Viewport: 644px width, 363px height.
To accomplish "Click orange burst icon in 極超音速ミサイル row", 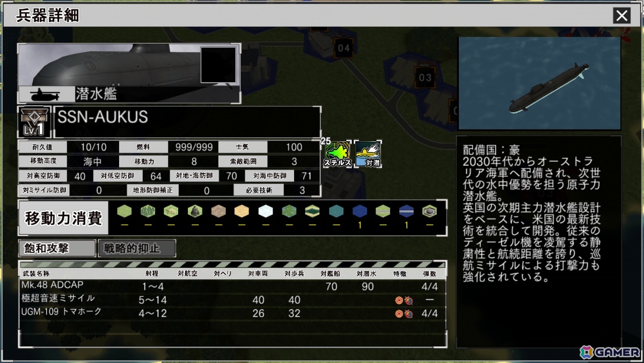I will click(400, 300).
